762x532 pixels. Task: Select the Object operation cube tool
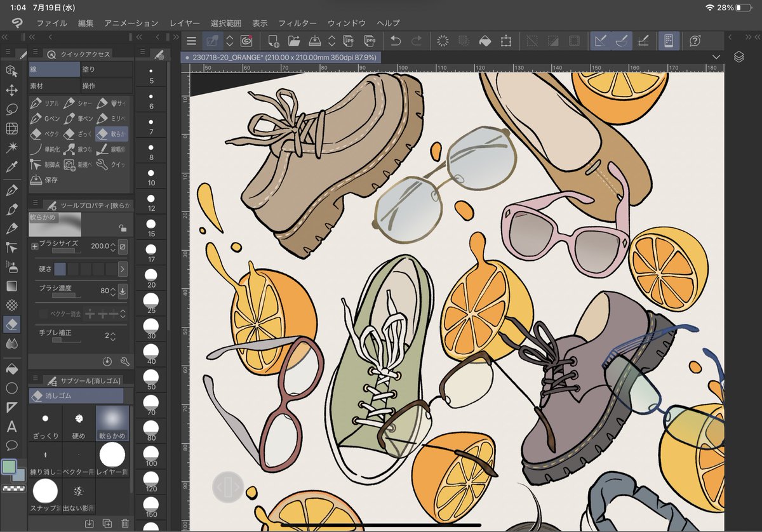11,70
